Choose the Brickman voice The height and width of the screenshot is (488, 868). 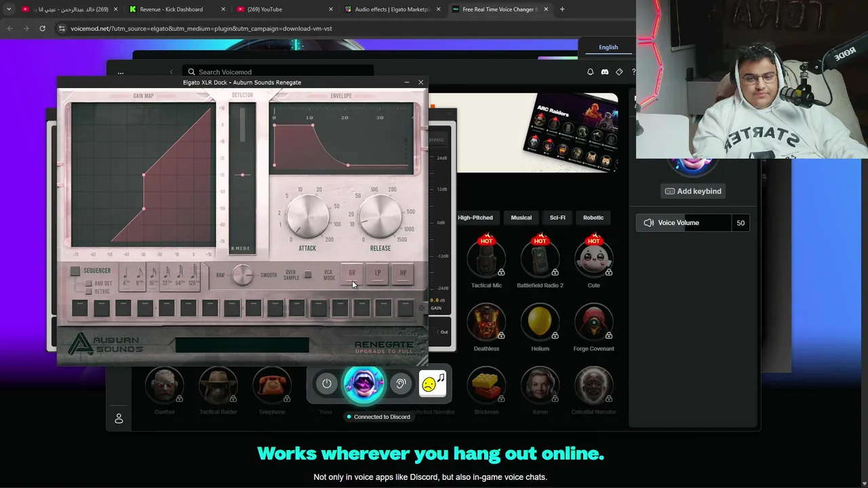pyautogui.click(x=486, y=384)
